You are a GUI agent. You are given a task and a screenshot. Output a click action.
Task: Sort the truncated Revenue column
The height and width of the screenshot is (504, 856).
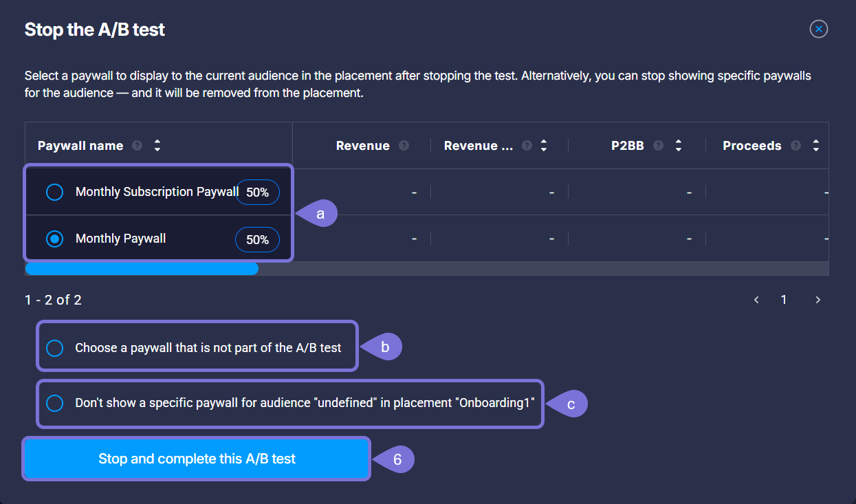(x=544, y=146)
